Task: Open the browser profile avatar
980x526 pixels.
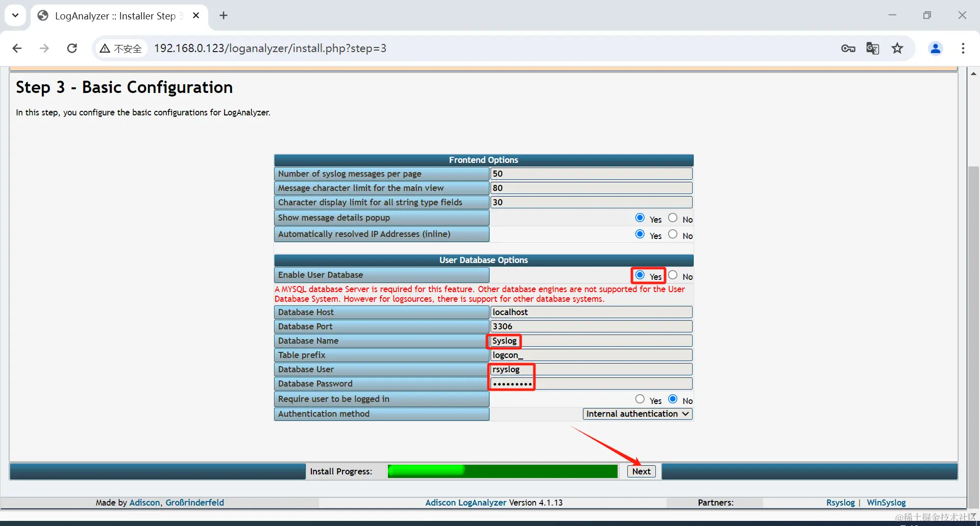Action: [936, 49]
